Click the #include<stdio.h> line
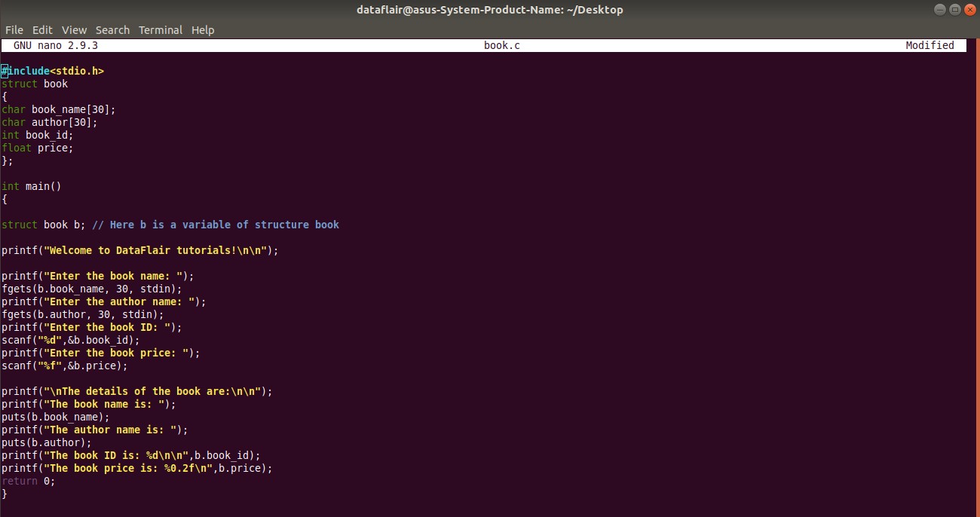 pyautogui.click(x=53, y=71)
